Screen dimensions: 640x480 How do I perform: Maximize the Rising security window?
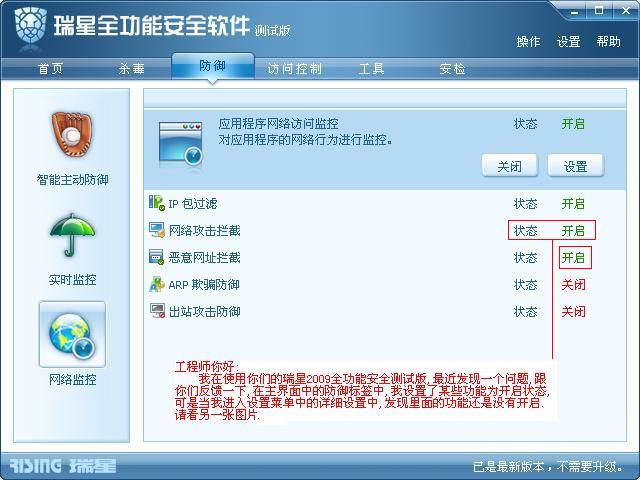(598, 11)
